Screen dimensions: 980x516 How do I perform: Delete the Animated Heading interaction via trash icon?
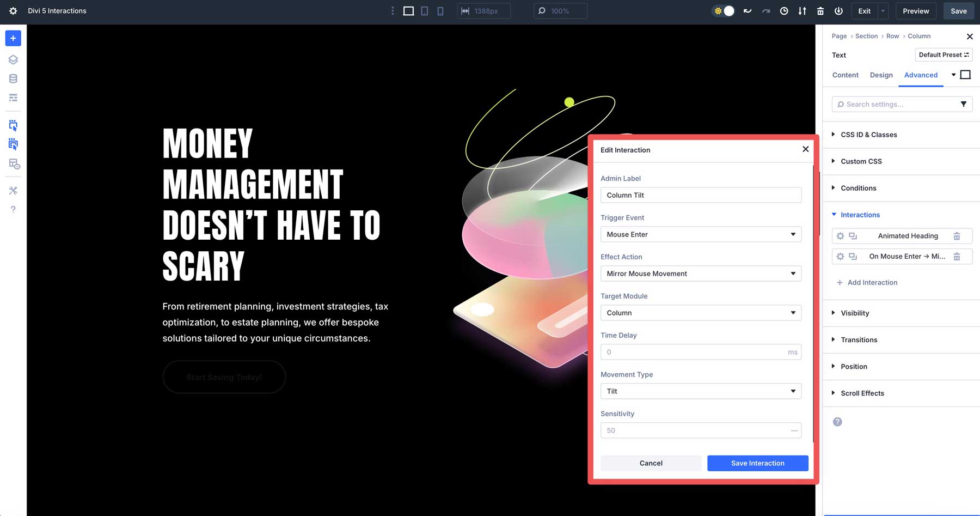[958, 235]
